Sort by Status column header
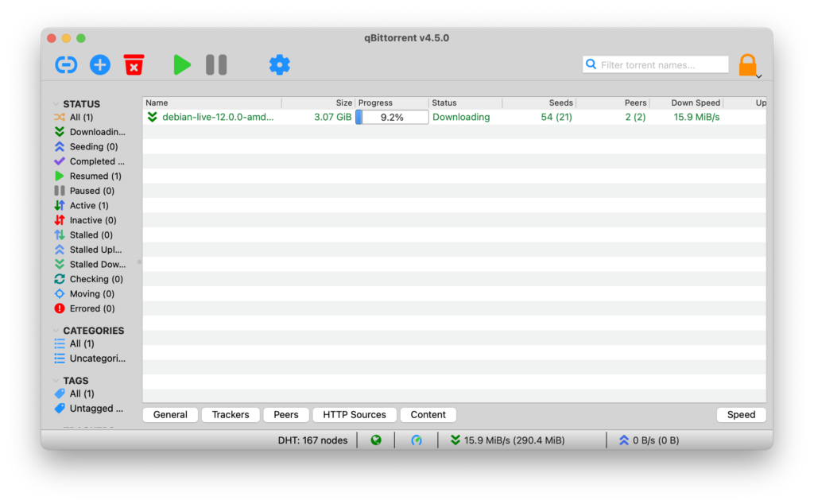Image resolution: width=814 pixels, height=504 pixels. click(x=466, y=103)
